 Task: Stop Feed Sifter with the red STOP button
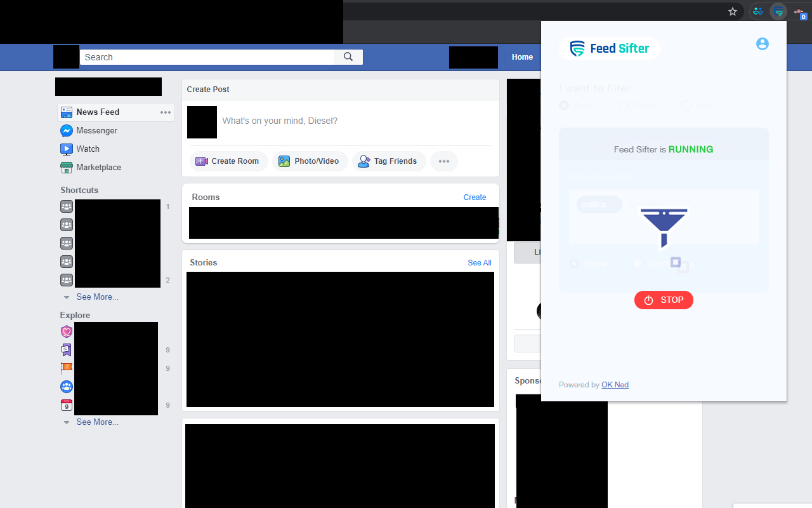664,300
